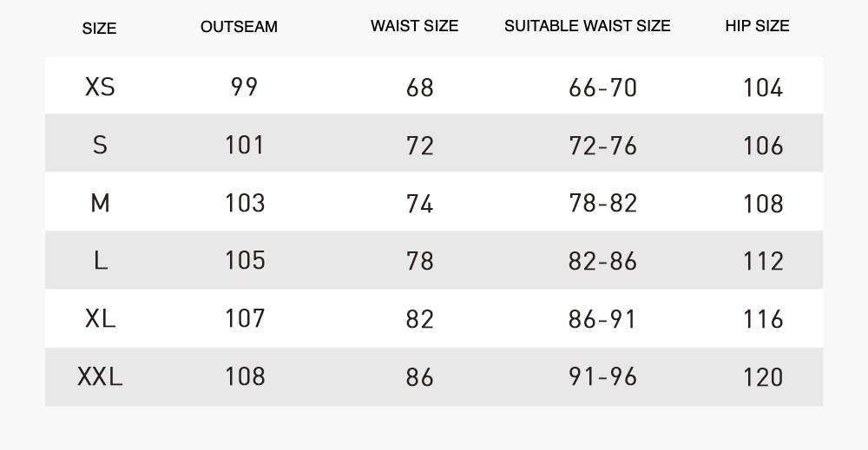Click the WAIST SIZE column header
Image resolution: width=868 pixels, height=450 pixels.
(414, 26)
